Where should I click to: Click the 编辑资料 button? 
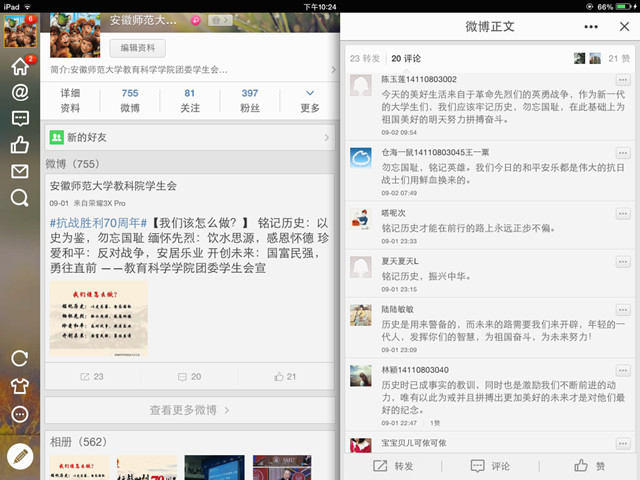[137, 47]
